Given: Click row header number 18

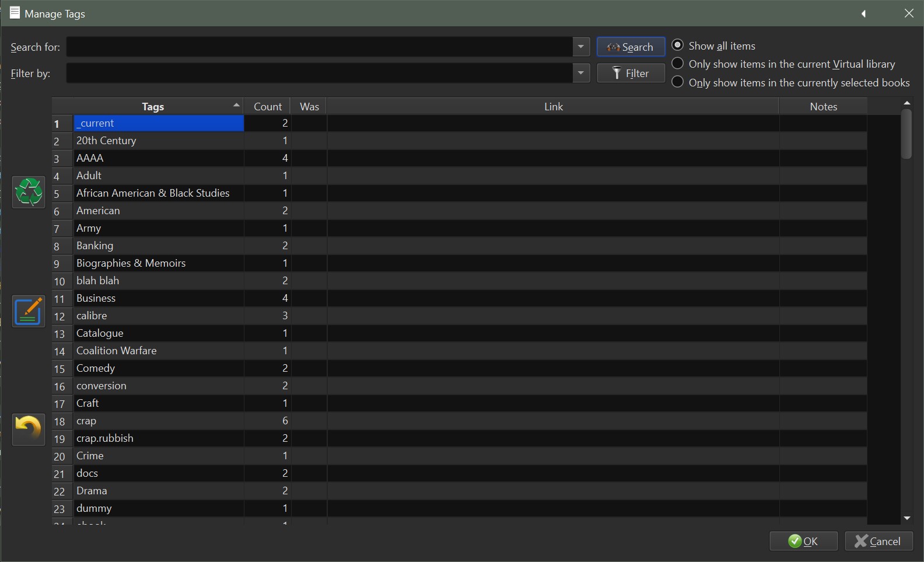Looking at the screenshot, I should coord(62,421).
